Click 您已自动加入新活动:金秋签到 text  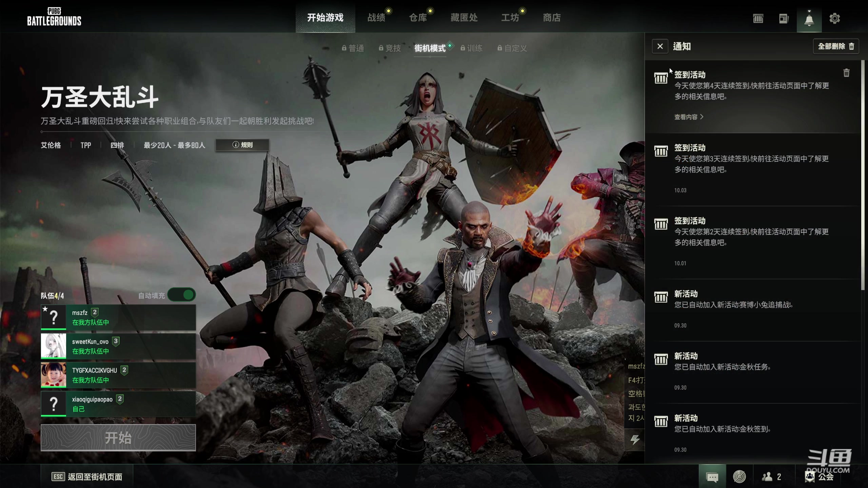723,429
